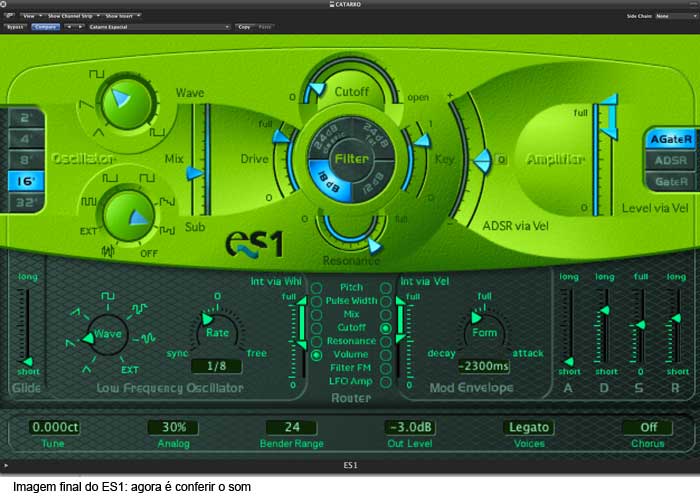Click the link icon in top-left corner
This screenshot has width=700, height=497.
click(9, 17)
